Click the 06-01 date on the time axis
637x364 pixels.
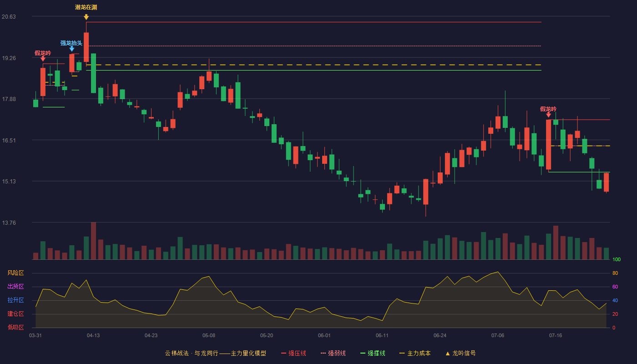tap(324, 335)
